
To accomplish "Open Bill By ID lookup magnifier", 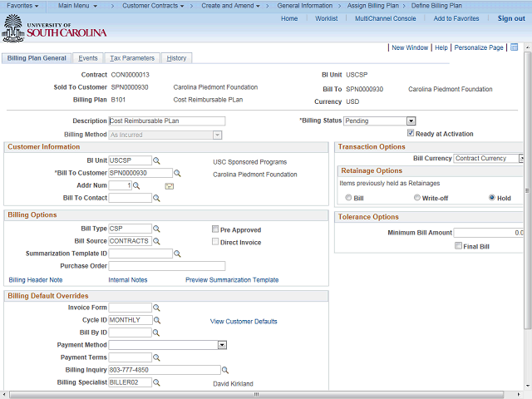I will pos(156,332).
